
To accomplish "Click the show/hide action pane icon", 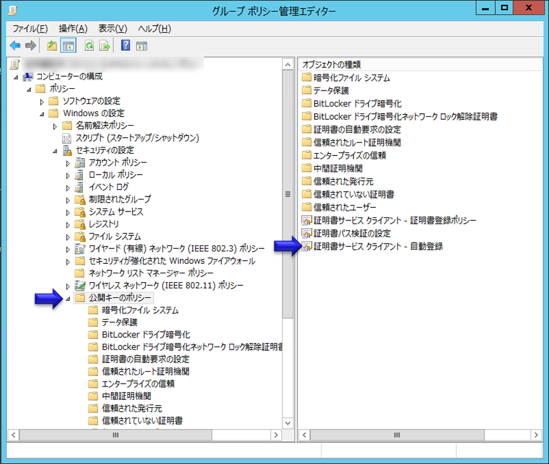I will pos(141,46).
